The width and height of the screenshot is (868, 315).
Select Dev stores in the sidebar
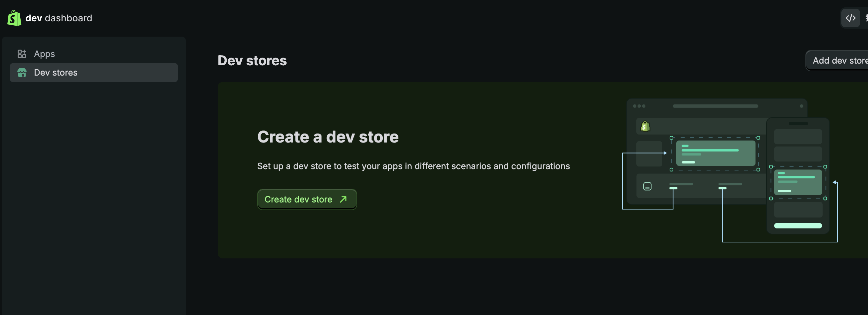pyautogui.click(x=94, y=73)
